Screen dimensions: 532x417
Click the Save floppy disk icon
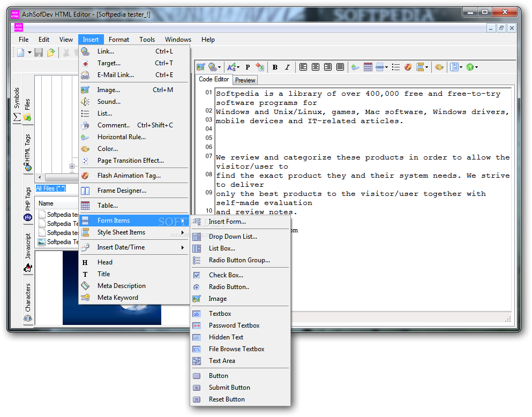pyautogui.click(x=39, y=52)
